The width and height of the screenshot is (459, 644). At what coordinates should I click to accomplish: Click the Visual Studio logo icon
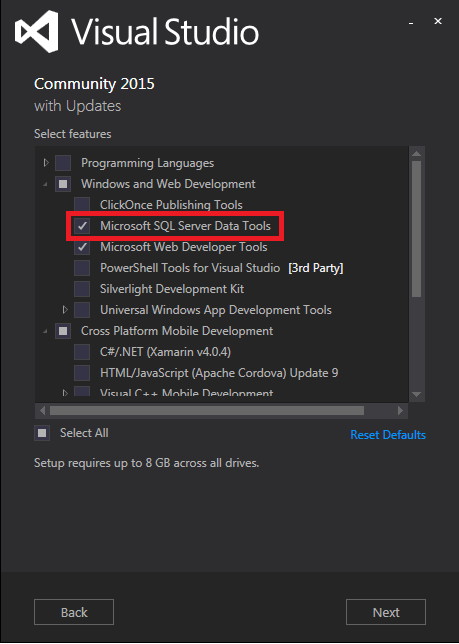click(x=37, y=32)
